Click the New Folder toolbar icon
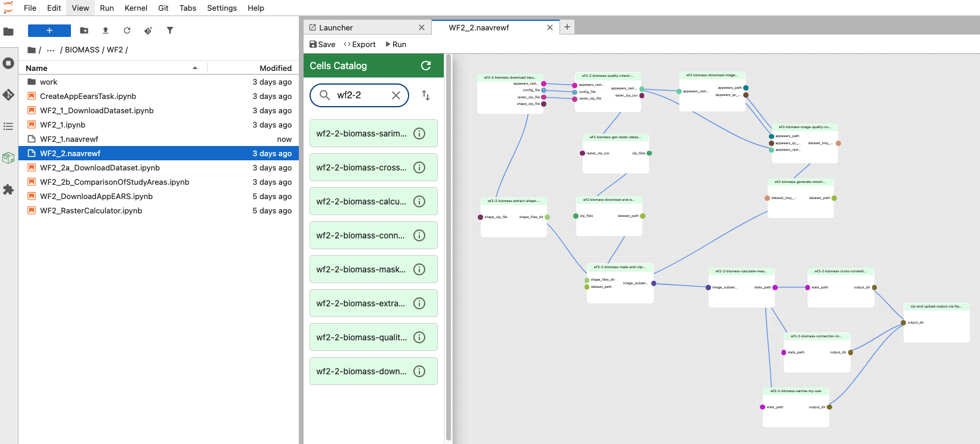980x444 pixels. [x=84, y=30]
